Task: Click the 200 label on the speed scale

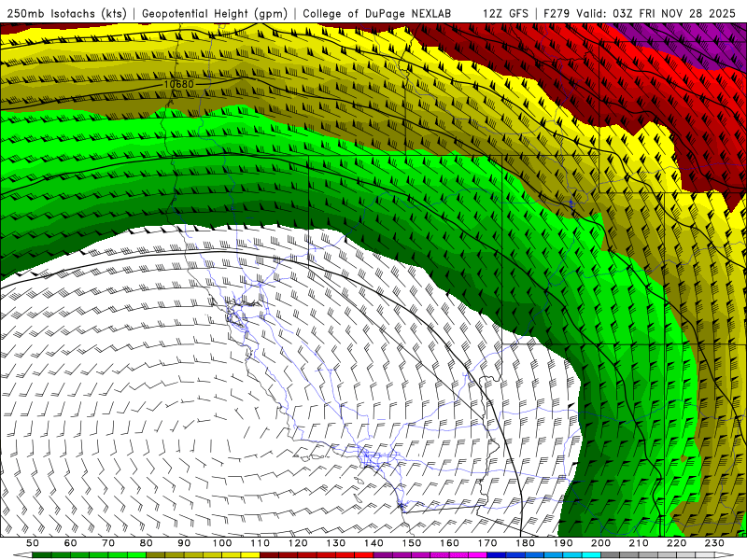Action: 600,543
